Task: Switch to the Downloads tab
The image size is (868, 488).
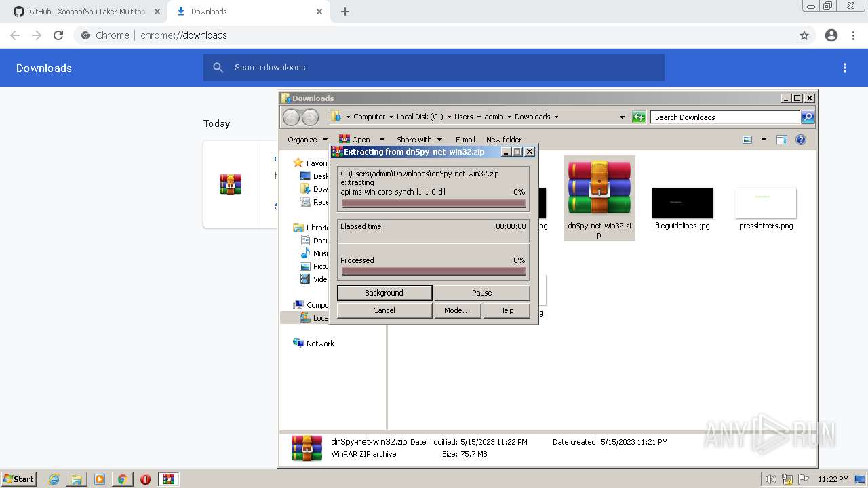Action: click(250, 12)
